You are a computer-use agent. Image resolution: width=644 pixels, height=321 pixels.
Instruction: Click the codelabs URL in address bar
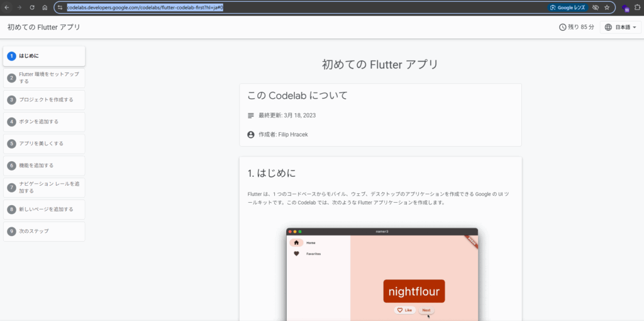pos(145,8)
